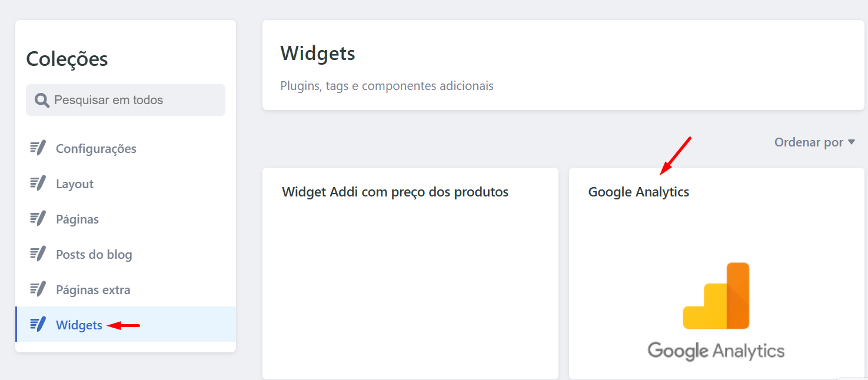Click the pencil icon beside Layout
Screen dimensions: 868x380
click(38, 184)
